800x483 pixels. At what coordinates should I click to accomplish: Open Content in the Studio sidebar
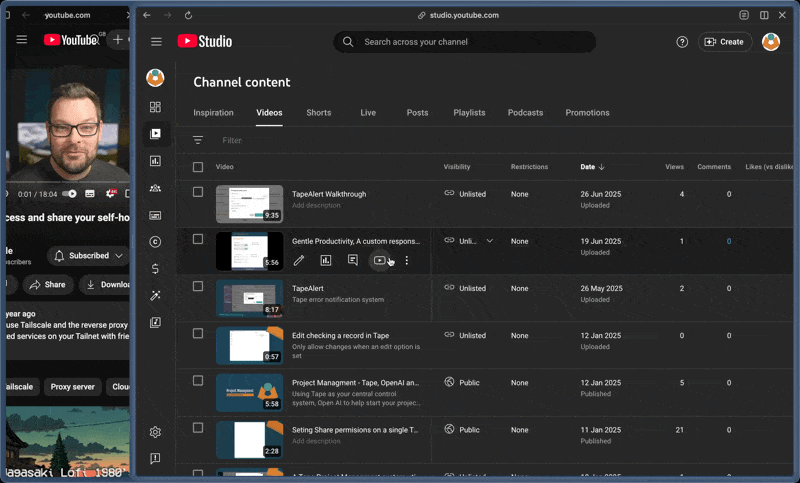(x=155, y=134)
